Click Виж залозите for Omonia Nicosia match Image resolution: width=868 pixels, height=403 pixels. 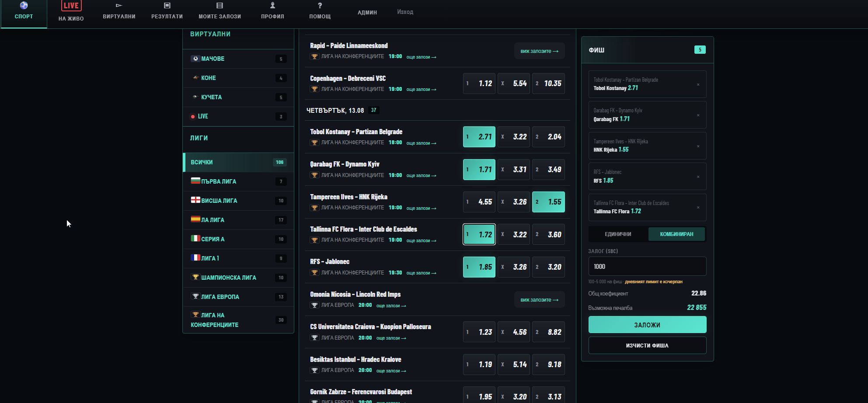point(539,300)
